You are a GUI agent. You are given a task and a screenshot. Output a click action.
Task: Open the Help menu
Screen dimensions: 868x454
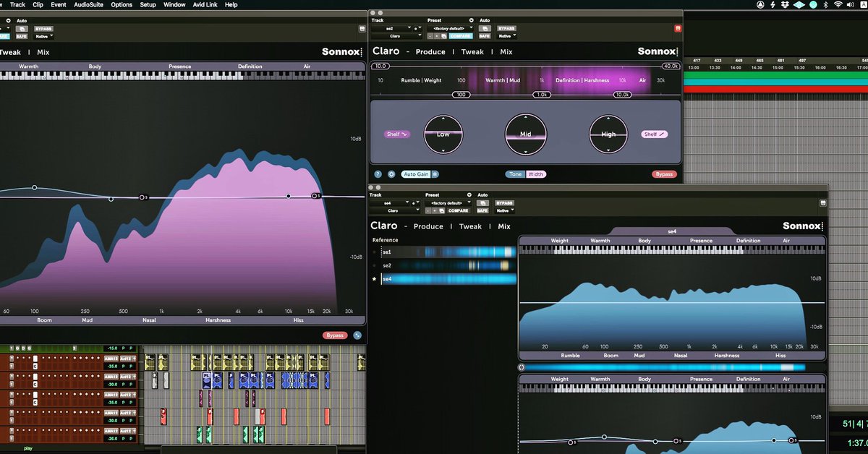point(231,4)
